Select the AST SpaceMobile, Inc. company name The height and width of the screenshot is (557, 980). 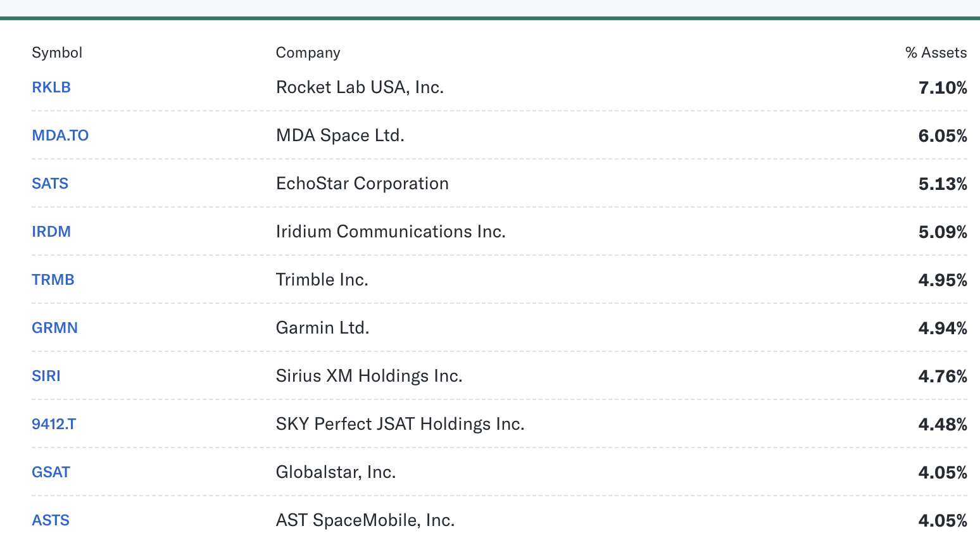pyautogui.click(x=366, y=520)
